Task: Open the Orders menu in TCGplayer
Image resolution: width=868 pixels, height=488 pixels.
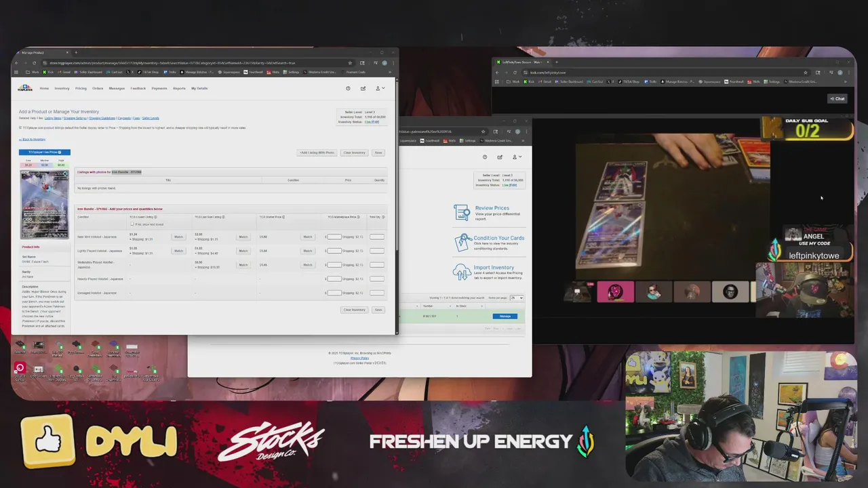Action: pos(98,88)
